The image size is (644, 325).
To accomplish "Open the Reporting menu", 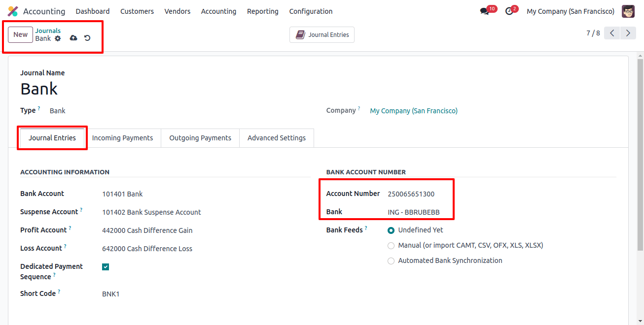I will point(263,11).
